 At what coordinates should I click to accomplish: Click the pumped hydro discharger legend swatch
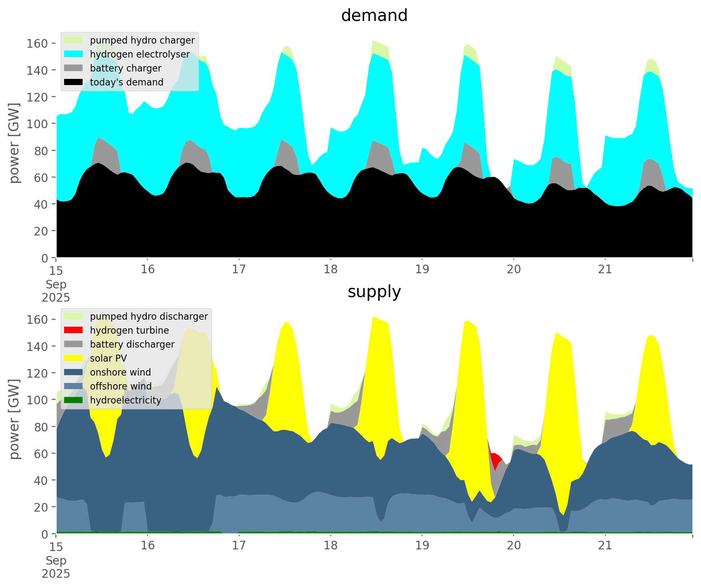point(74,316)
